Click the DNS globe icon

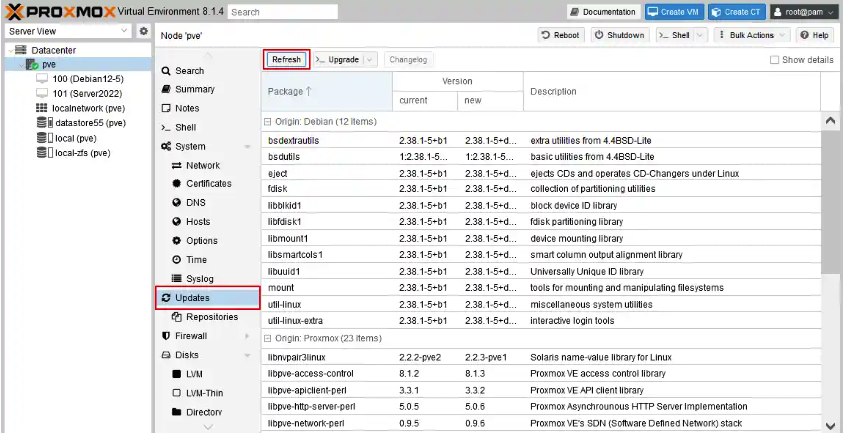point(177,202)
